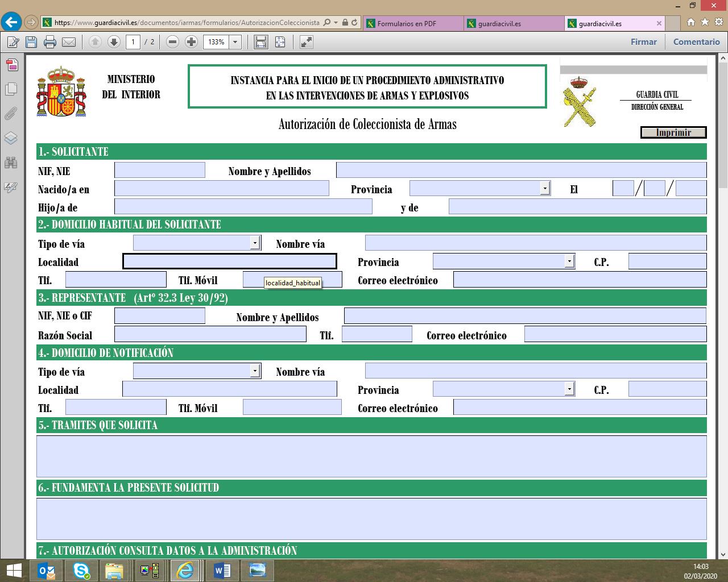This screenshot has height=582, width=728.
Task: Click the NIF, NIE field under Solicitante
Action: (x=159, y=170)
